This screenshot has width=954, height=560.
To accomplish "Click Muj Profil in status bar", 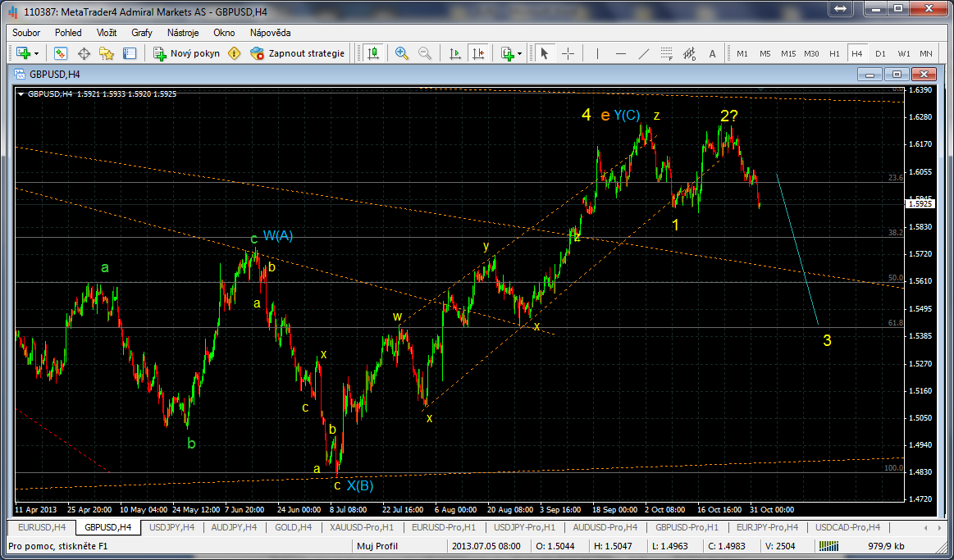I will click(x=377, y=545).
